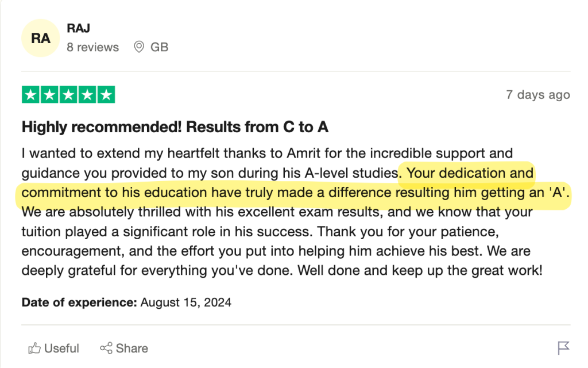The height and width of the screenshot is (368, 588).
Task: Click the 'Date of experience' label
Action: click(x=79, y=302)
